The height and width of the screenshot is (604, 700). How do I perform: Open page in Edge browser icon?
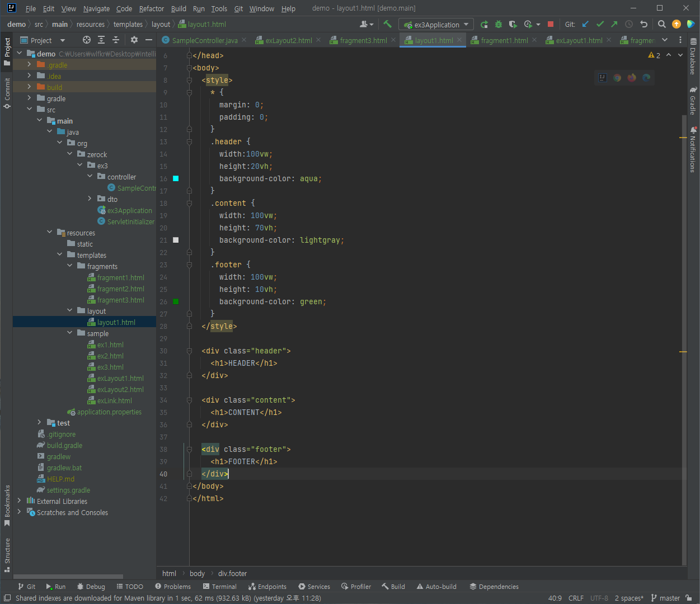[646, 78]
